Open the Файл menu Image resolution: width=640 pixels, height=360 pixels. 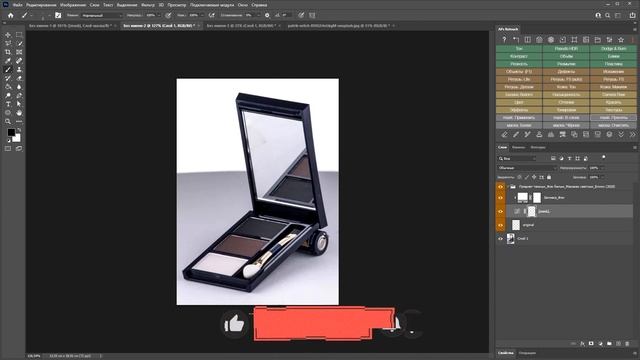coord(17,5)
